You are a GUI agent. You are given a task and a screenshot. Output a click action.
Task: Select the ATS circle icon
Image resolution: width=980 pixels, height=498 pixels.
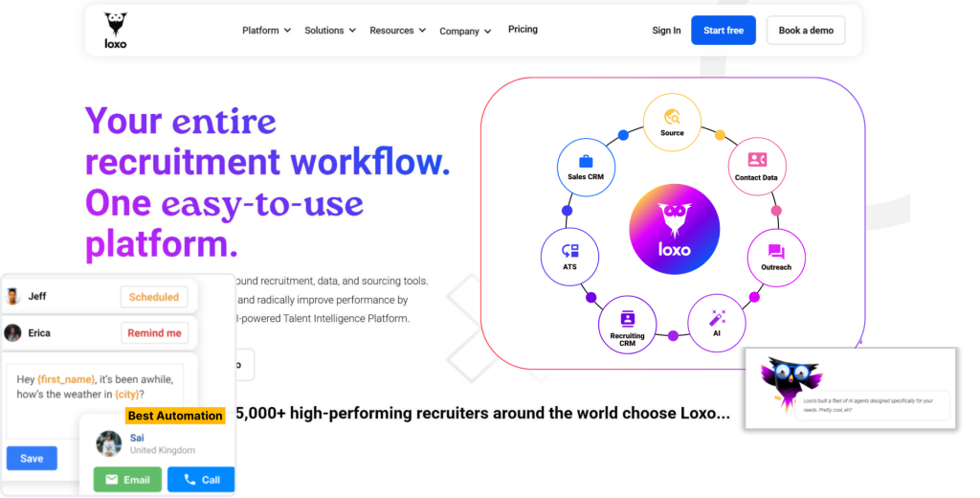tap(570, 257)
